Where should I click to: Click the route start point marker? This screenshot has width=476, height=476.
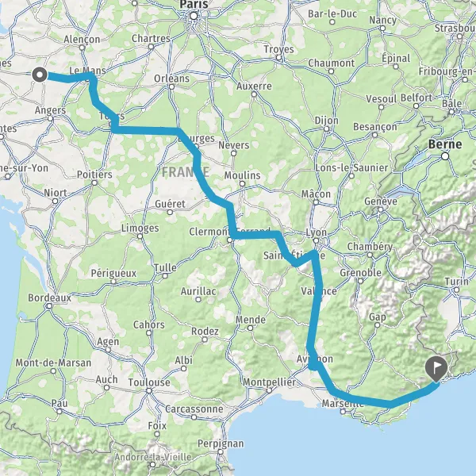click(x=40, y=75)
